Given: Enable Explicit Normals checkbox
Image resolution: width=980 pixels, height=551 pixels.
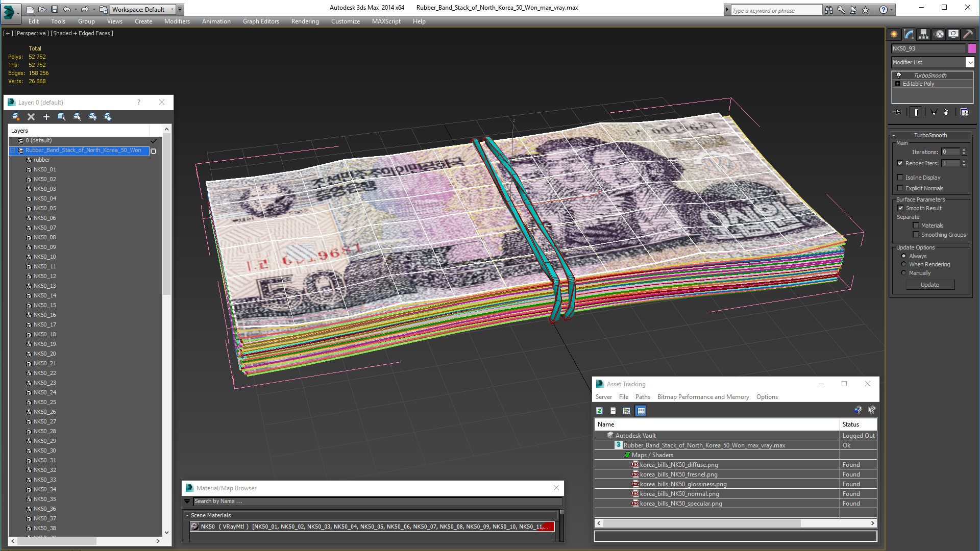Looking at the screenshot, I should (900, 188).
